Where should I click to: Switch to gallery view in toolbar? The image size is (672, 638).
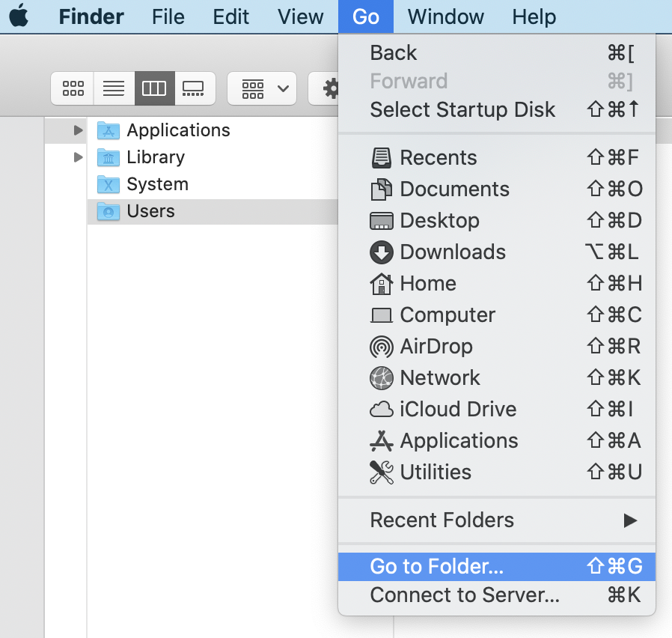point(194,88)
